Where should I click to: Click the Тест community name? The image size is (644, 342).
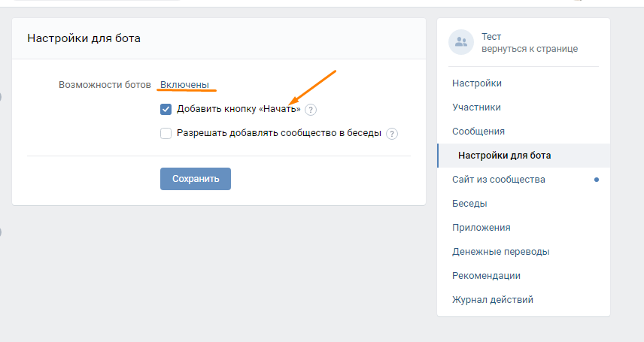[491, 37]
